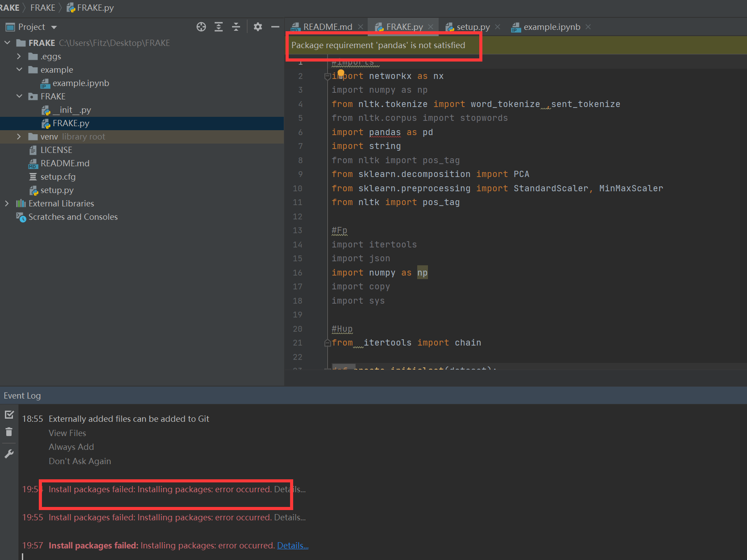The image size is (747, 560).
Task: Click the Collapse All icon in Project panel
Action: [236, 27]
